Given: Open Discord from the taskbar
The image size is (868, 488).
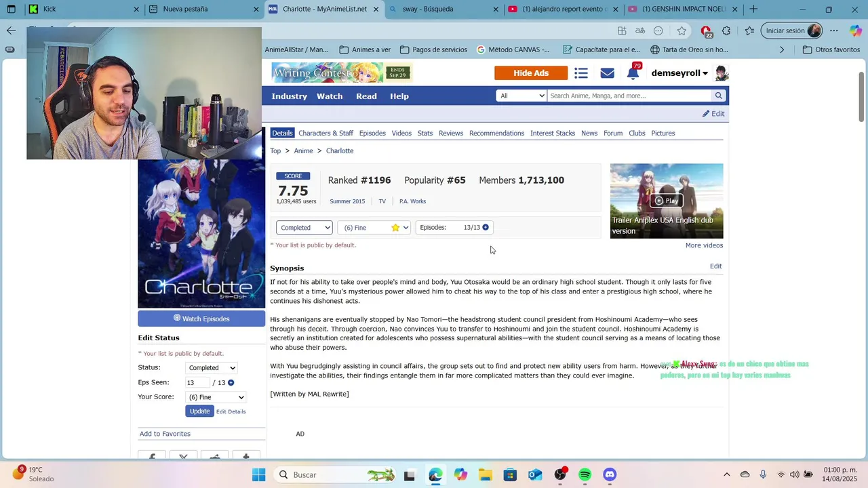Looking at the screenshot, I should [610, 474].
